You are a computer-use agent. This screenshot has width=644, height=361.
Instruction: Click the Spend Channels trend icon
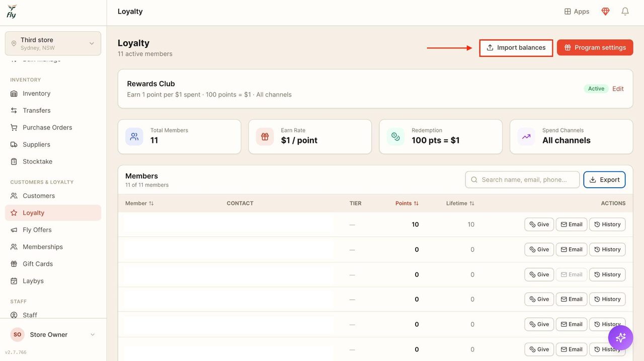[x=526, y=136]
